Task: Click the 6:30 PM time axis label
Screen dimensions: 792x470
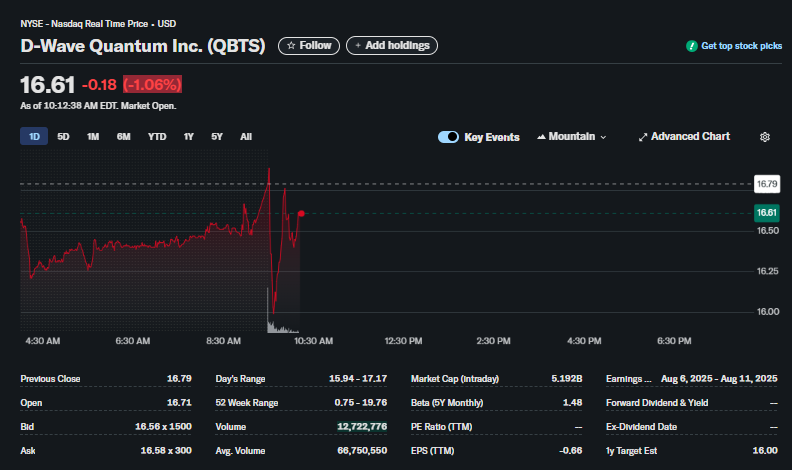Action: point(674,341)
